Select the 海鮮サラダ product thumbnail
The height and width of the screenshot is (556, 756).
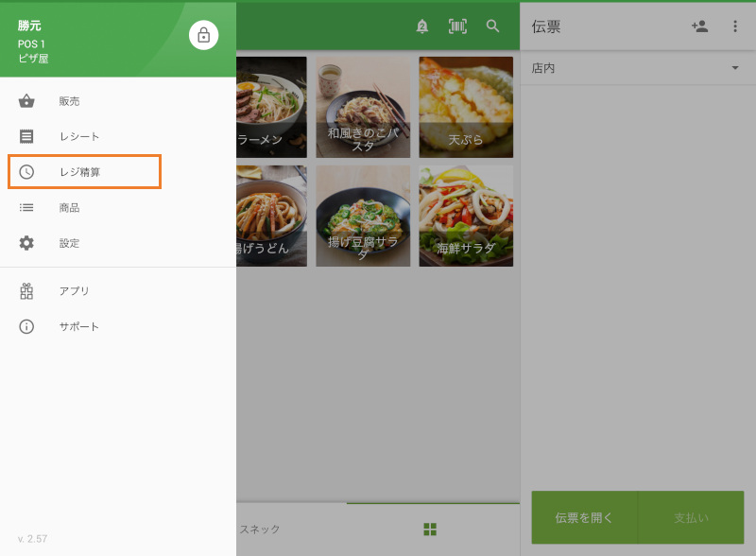coord(466,216)
